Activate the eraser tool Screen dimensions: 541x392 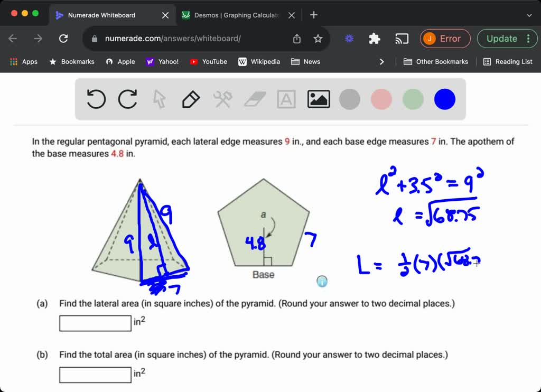(254, 99)
